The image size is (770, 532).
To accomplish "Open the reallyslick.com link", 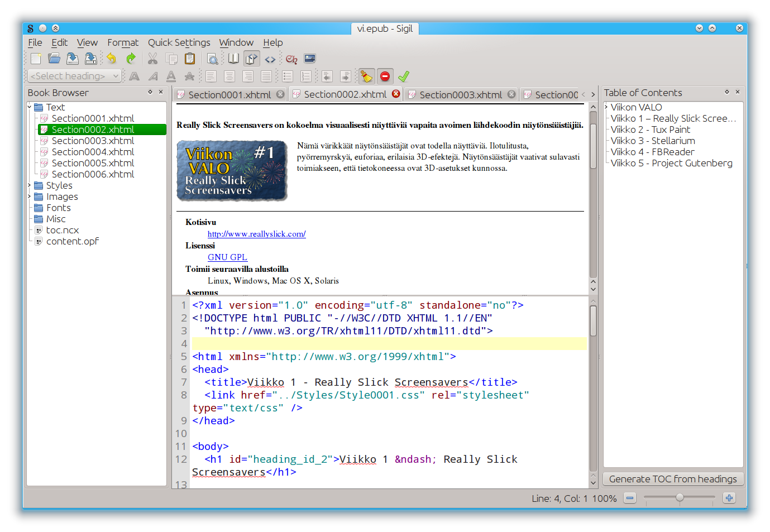I will pyautogui.click(x=257, y=234).
